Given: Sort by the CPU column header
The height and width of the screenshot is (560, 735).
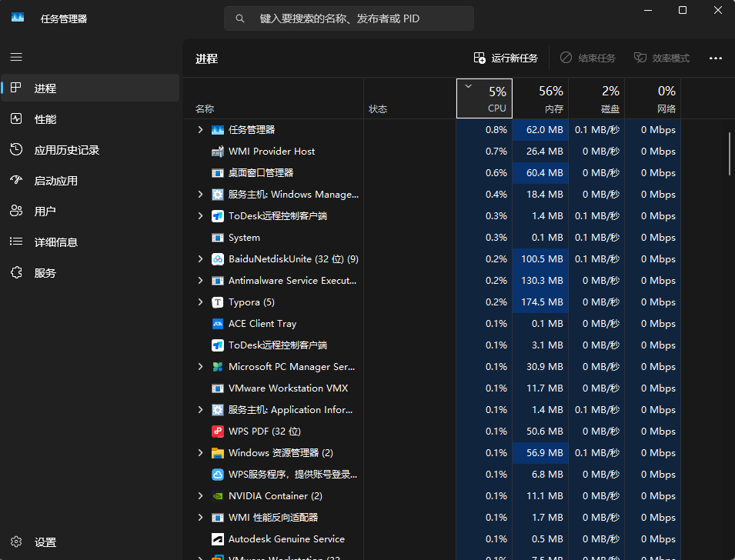Looking at the screenshot, I should pos(484,98).
